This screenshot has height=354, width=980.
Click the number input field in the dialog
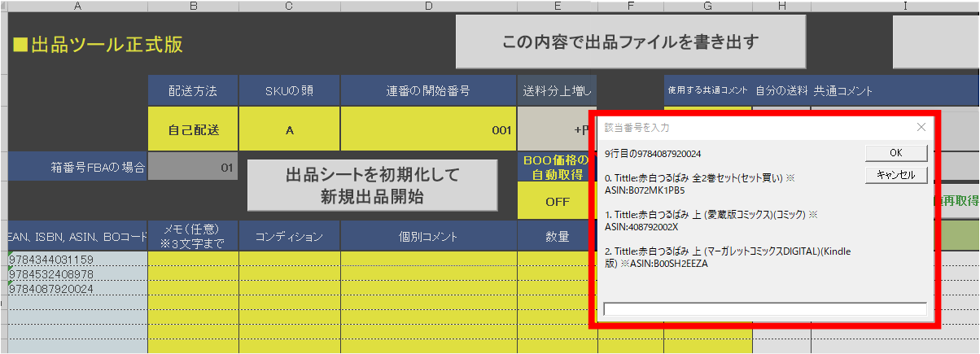[x=764, y=309]
